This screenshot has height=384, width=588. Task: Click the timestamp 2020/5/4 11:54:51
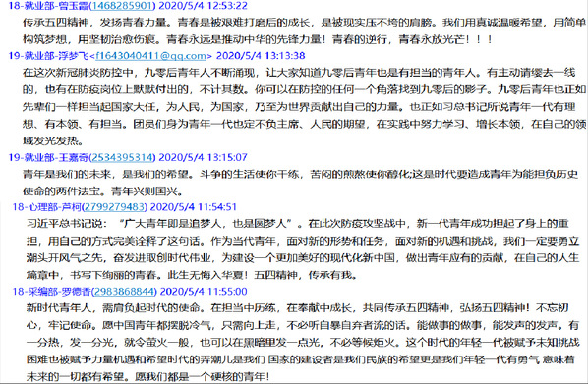(193, 207)
